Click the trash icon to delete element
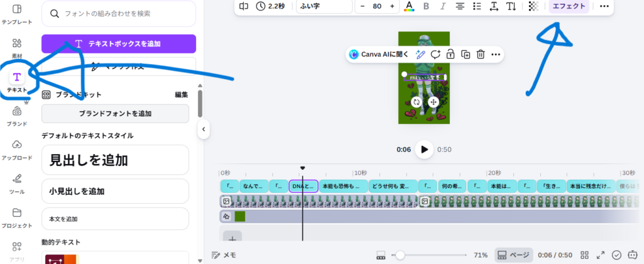The image size is (644, 264). [480, 55]
